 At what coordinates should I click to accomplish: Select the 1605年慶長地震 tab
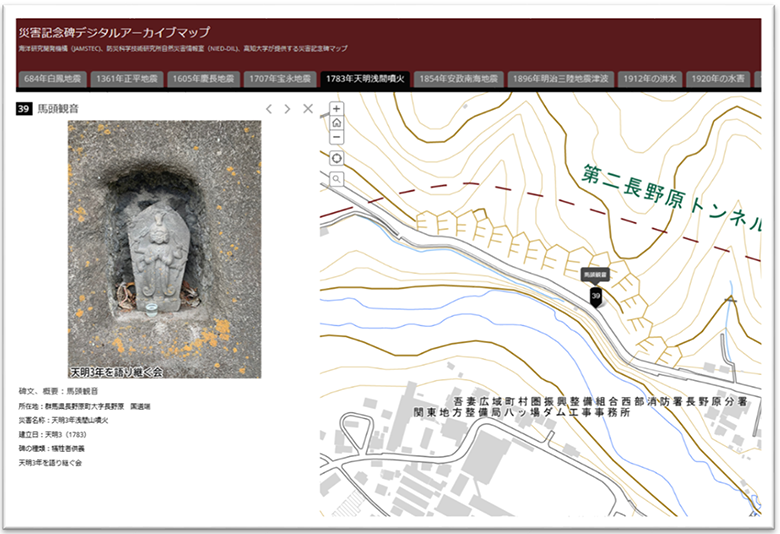tap(203, 78)
